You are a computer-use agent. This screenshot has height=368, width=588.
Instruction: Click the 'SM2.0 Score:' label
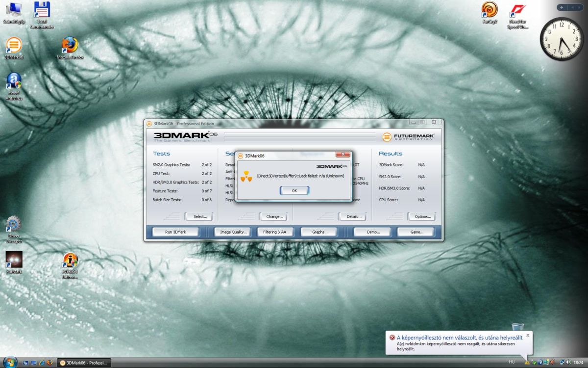coord(390,177)
